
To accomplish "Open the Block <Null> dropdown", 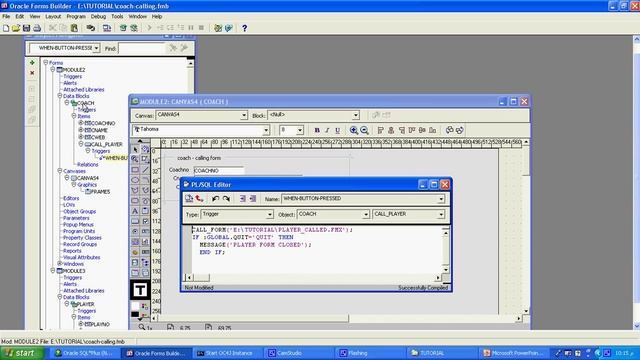I will pyautogui.click(x=356, y=116).
